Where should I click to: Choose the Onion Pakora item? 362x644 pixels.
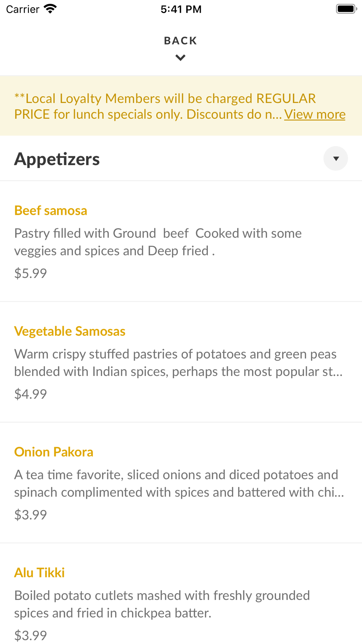[54, 452]
